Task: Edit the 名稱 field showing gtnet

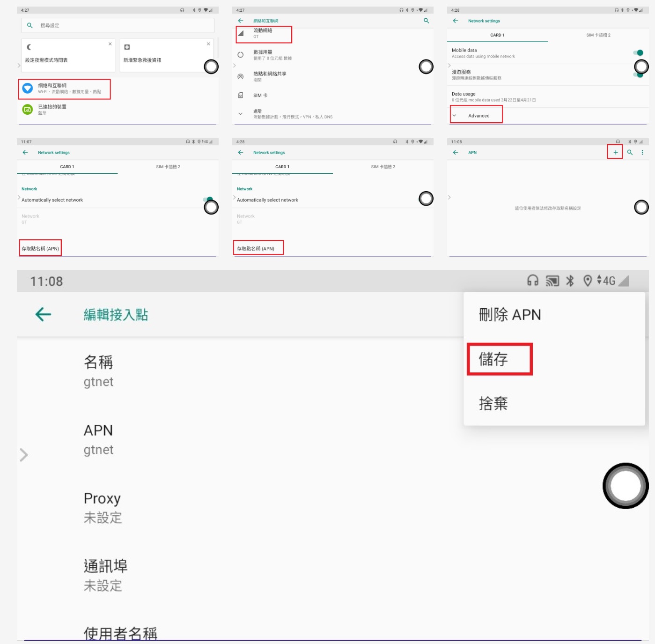Action: tap(98, 371)
